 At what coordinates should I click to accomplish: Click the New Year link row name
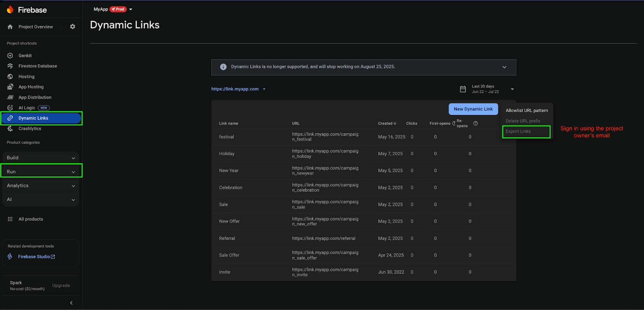coord(229,171)
